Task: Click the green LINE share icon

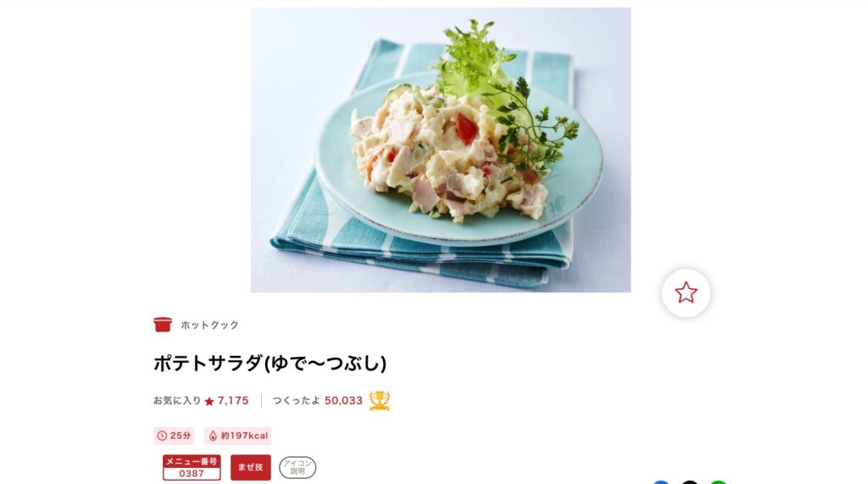Action: click(x=718, y=482)
